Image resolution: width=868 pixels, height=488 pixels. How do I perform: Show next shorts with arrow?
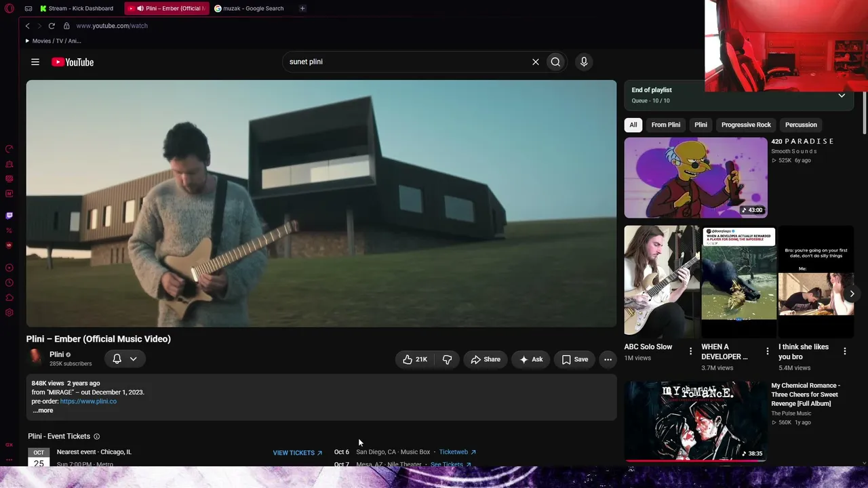click(x=852, y=293)
